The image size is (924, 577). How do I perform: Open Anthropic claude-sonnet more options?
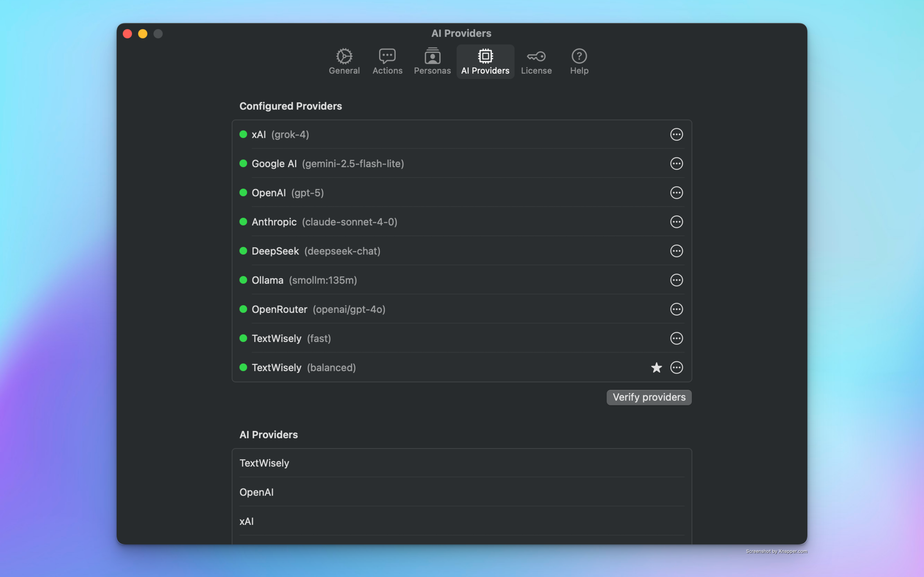point(676,222)
